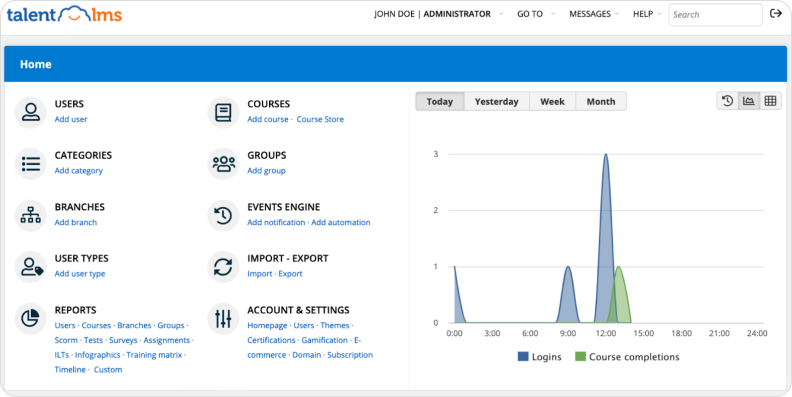Click the logout arrow icon
The width and height of the screenshot is (792, 397).
[x=776, y=14]
